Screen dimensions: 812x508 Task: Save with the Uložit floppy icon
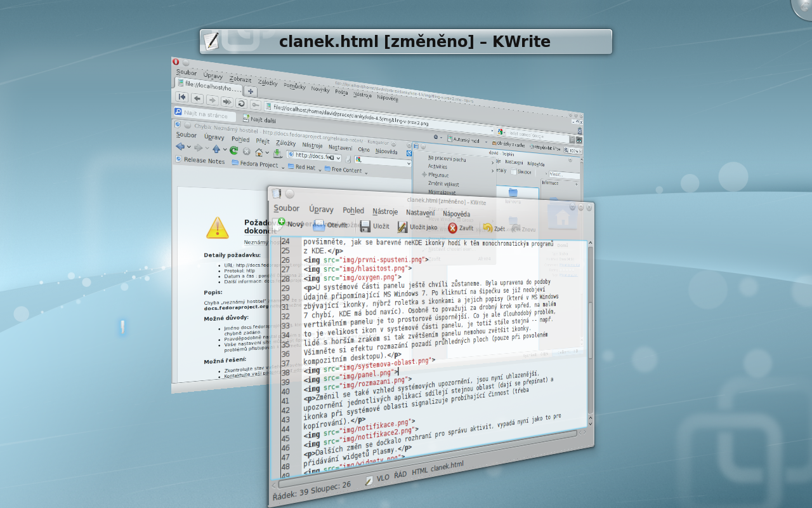(x=365, y=225)
